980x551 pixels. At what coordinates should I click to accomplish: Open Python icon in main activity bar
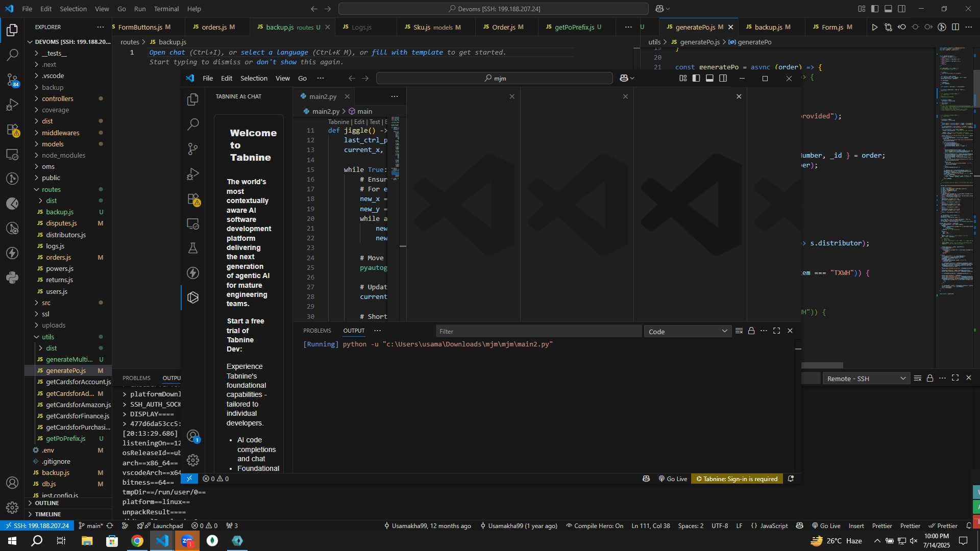tap(12, 278)
